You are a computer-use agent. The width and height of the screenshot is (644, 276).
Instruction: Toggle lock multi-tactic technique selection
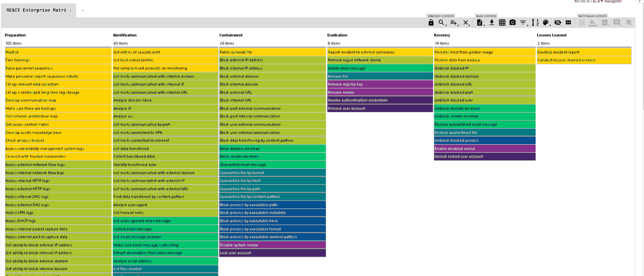(431, 23)
